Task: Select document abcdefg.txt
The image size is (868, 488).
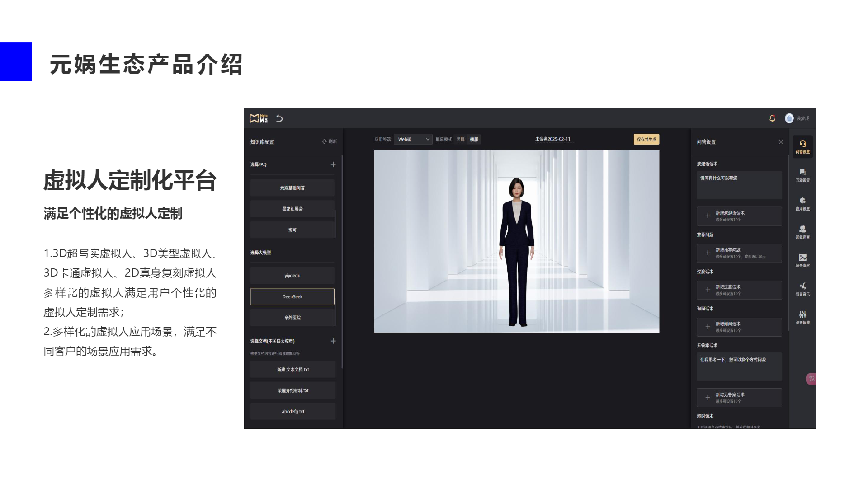Action: coord(293,412)
